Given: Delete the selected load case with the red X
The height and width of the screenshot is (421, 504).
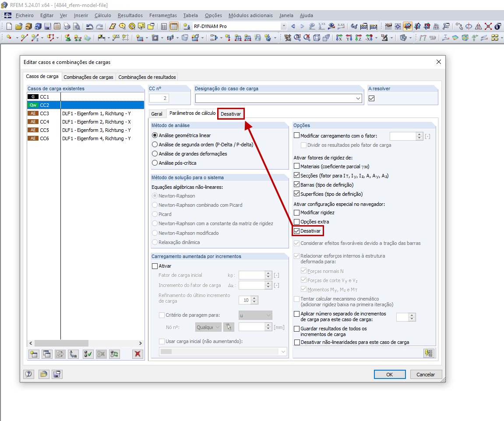Looking at the screenshot, I should click(x=137, y=354).
